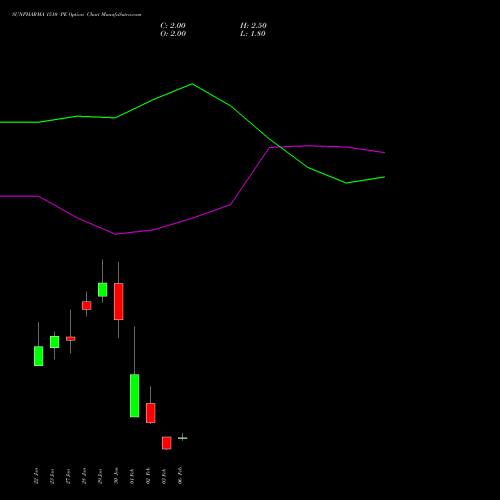
Task: Click the lowest point of the purple indicator line
Action: (116, 234)
